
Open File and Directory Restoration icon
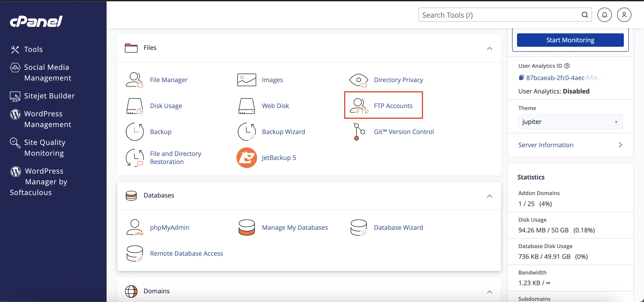point(135,158)
